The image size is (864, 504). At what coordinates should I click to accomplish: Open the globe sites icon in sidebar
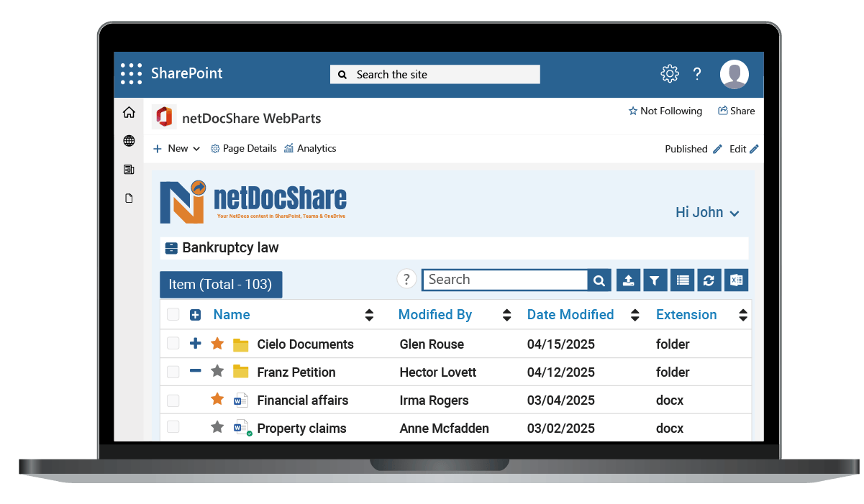(x=129, y=141)
